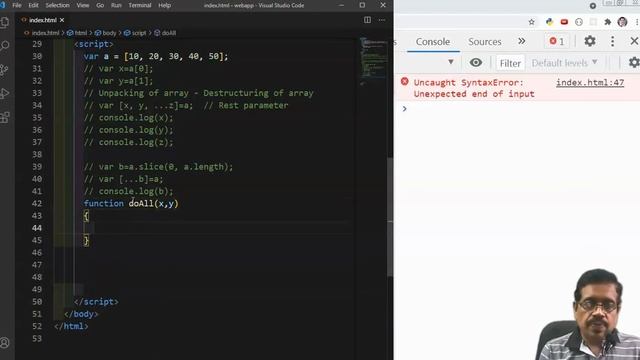Image resolution: width=640 pixels, height=360 pixels.
Task: Open the Terminal menu in VS Code
Action: 140,5
